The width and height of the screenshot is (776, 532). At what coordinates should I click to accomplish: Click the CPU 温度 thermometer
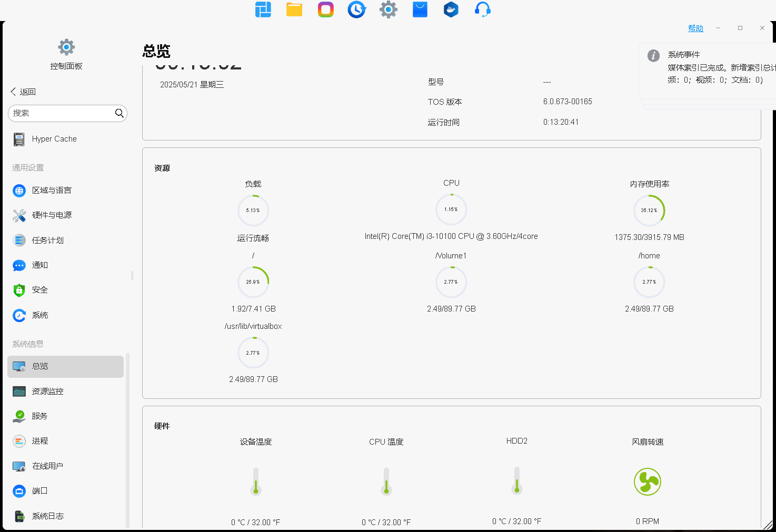[x=386, y=481]
